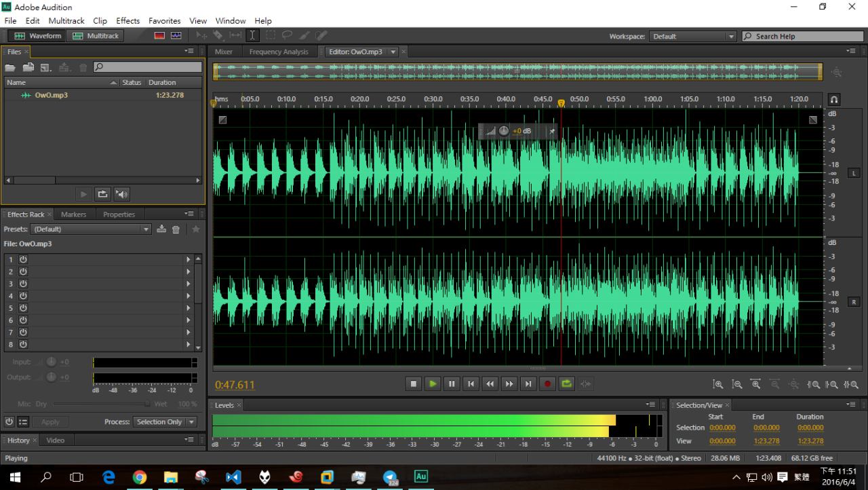Switch to Multitrack view
This screenshot has height=490, width=868.
(x=95, y=35)
